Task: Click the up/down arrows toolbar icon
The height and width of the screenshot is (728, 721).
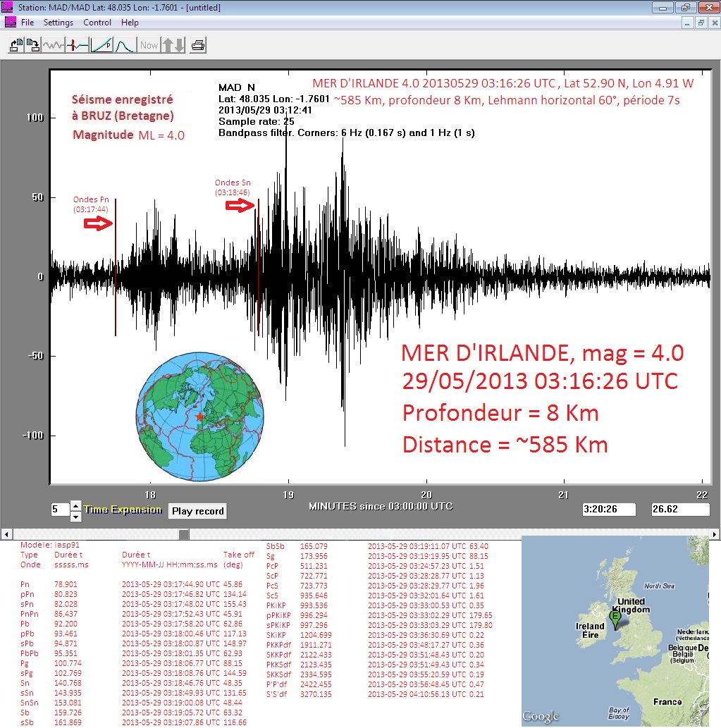Action: 173,45
